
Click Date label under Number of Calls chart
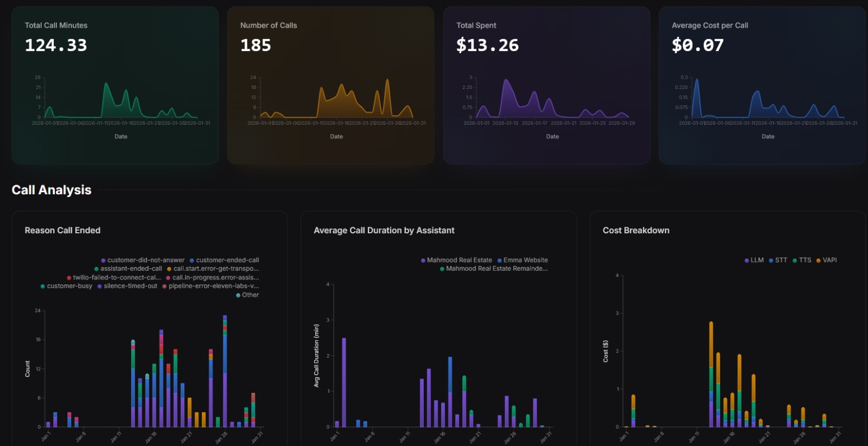tap(336, 137)
